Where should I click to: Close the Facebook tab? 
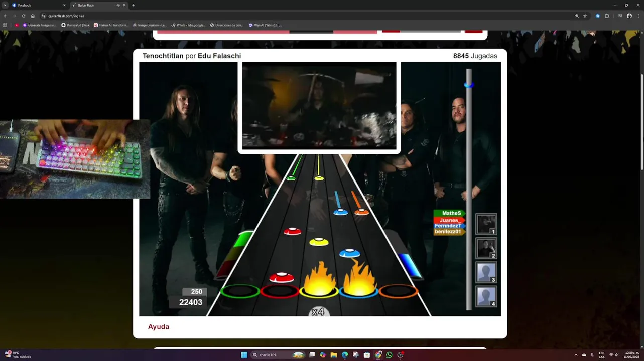pos(64,5)
